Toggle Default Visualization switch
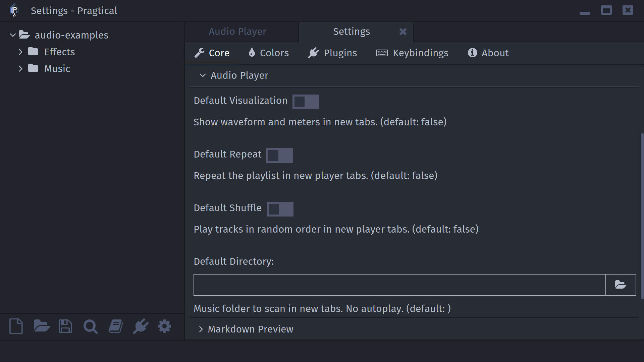 pyautogui.click(x=306, y=102)
